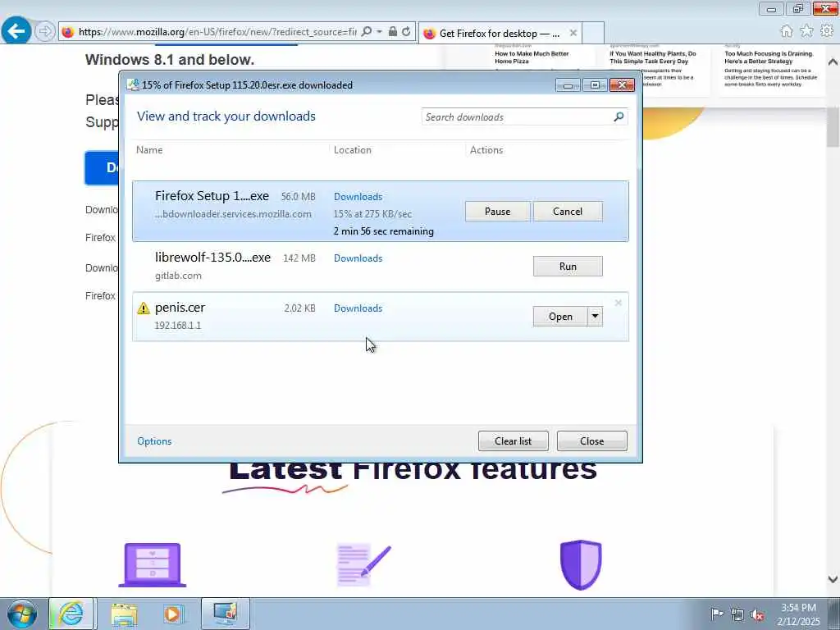Open the penis.cer file
This screenshot has height=630, width=840.
(x=560, y=317)
